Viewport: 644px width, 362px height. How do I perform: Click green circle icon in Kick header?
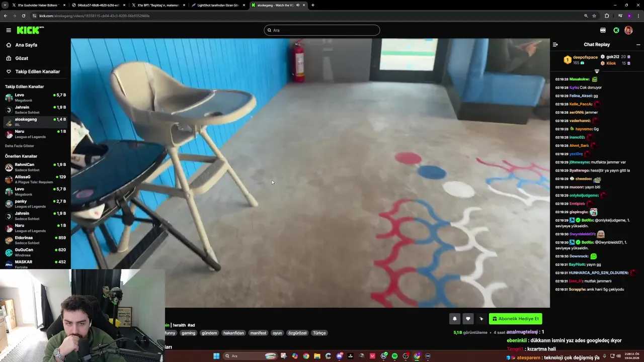coord(616,30)
